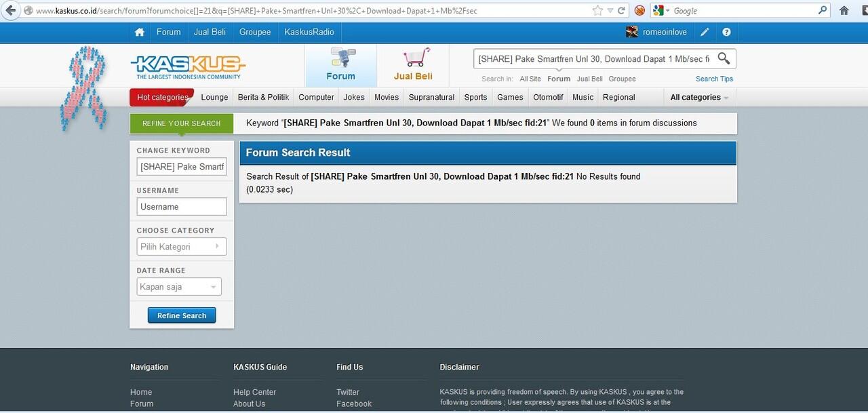Image resolution: width=868 pixels, height=413 pixels.
Task: Open footer Forum link
Action: tap(142, 404)
